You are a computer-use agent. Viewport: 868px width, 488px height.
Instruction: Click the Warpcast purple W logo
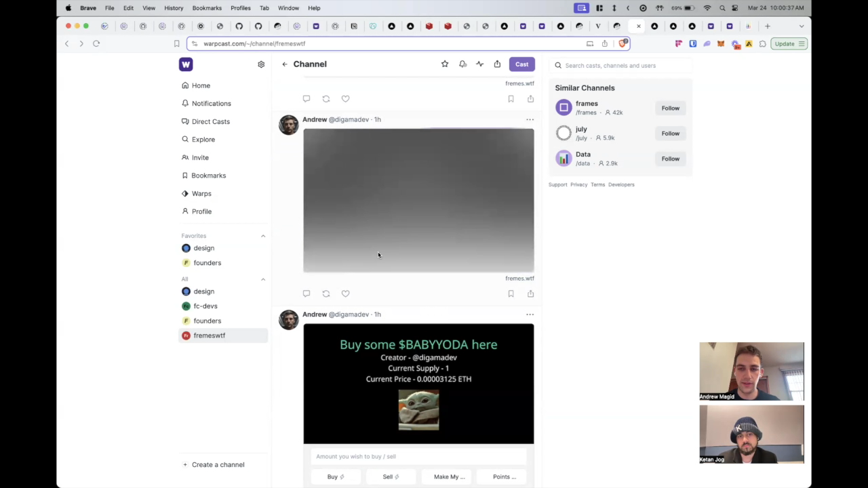(186, 64)
